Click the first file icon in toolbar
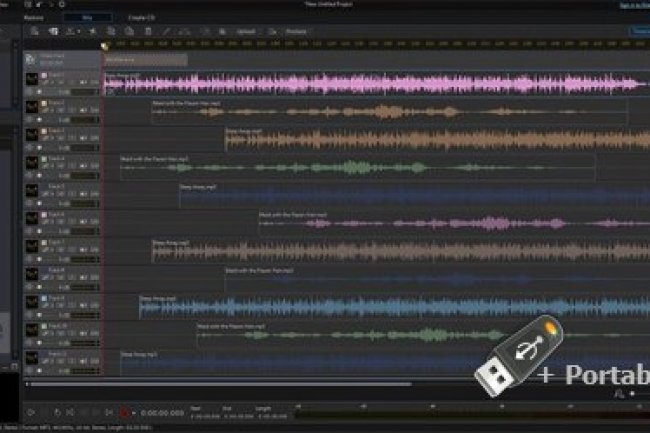This screenshot has height=433, width=650. 33,31
